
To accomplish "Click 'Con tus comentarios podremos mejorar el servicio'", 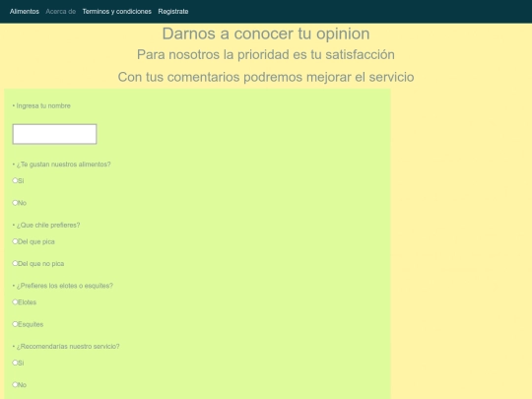I will pyautogui.click(x=266, y=77).
